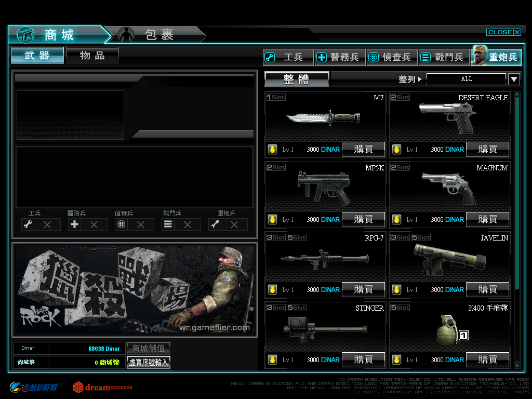The width and height of the screenshot is (532, 399).
Task: Click the dream execution logo
Action: tap(103, 387)
